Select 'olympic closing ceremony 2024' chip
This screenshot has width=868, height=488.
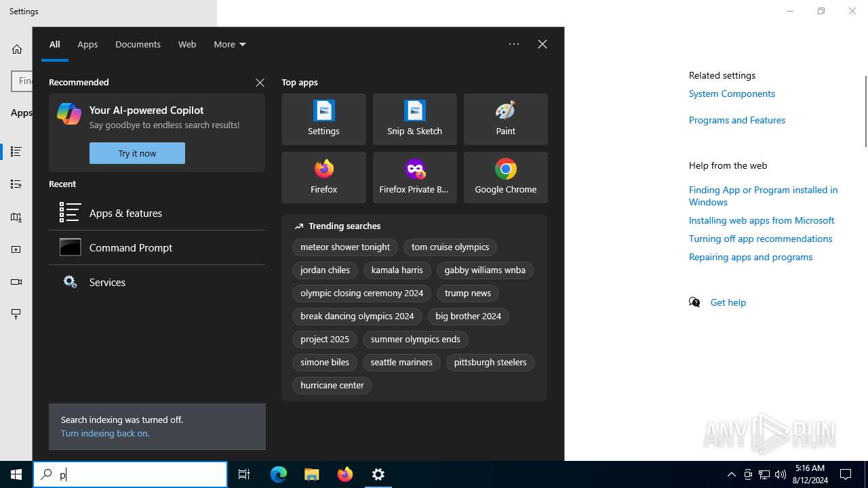[x=361, y=293]
